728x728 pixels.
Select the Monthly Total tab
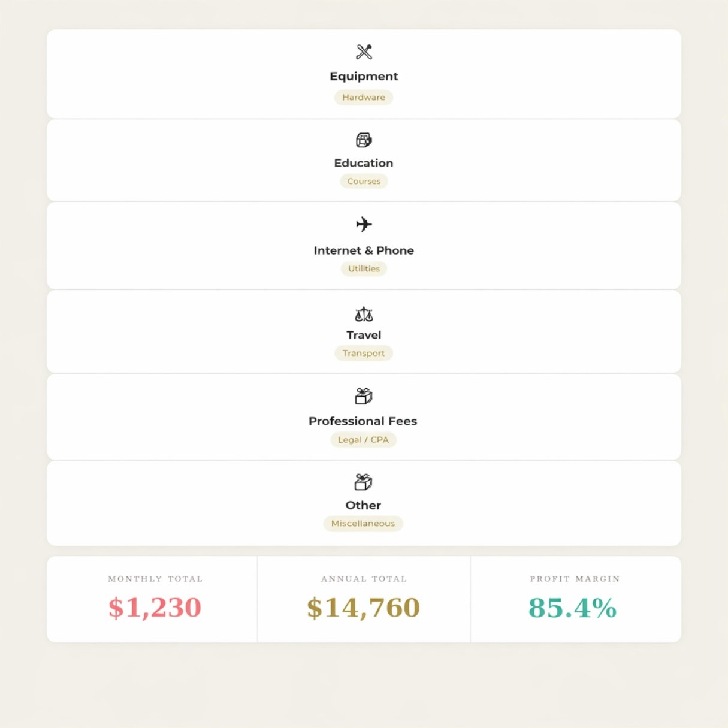tap(155, 599)
